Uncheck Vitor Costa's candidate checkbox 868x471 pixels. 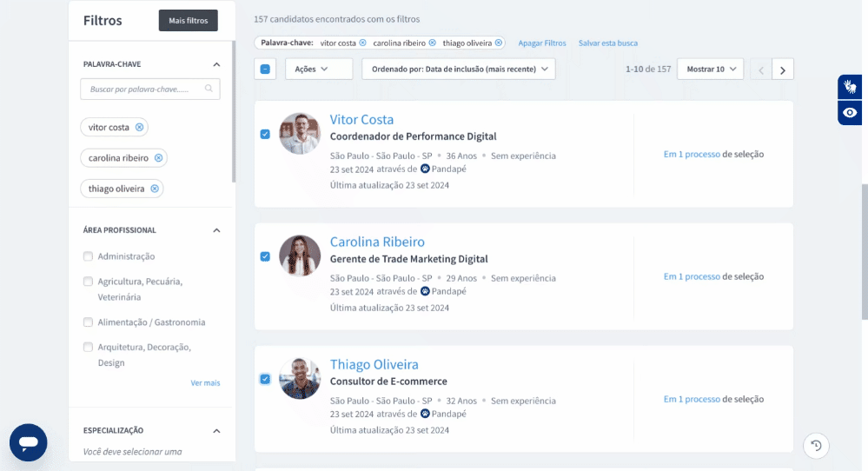(265, 135)
